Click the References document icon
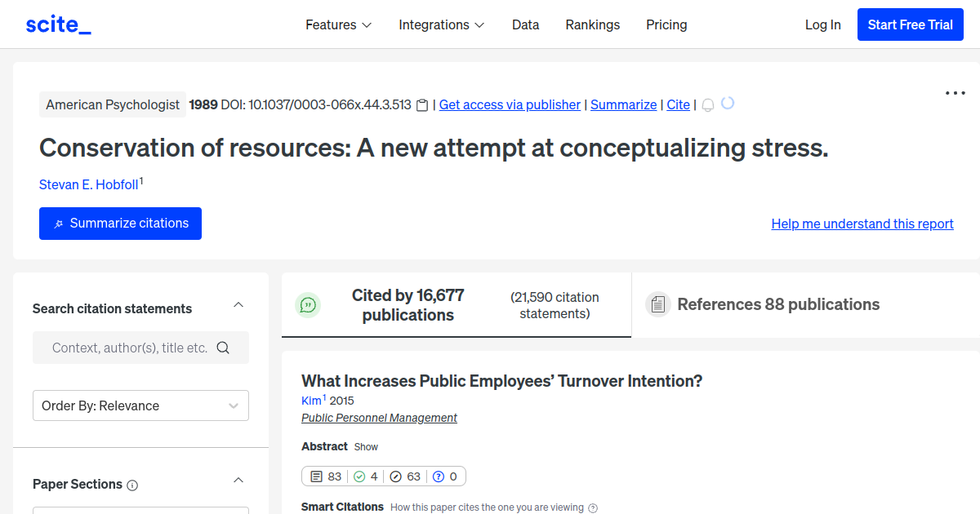 point(658,304)
